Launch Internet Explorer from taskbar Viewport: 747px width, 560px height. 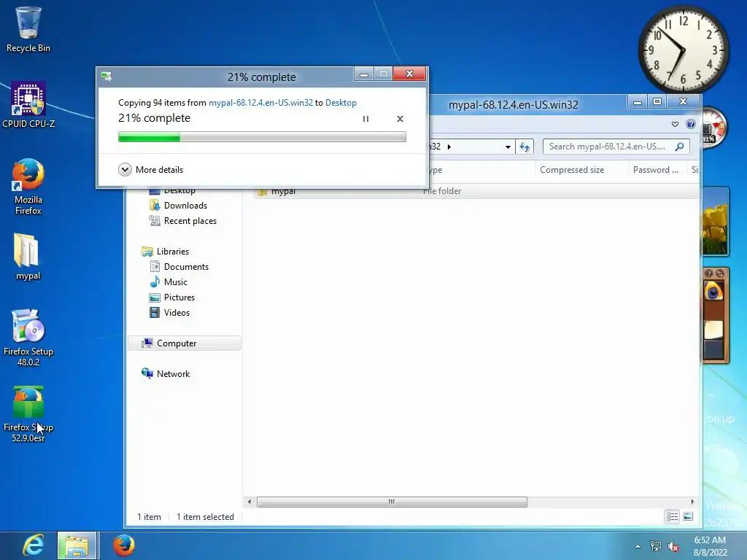(x=34, y=545)
